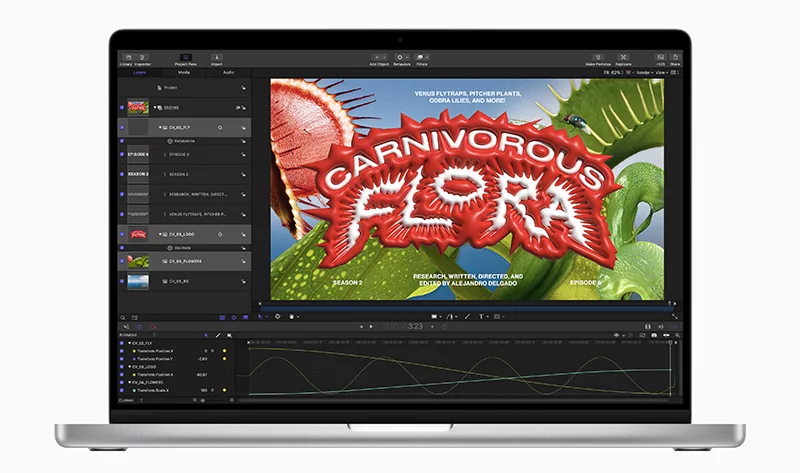Collapse the CV_02_FLY layer triangle in layers list

(x=160, y=128)
